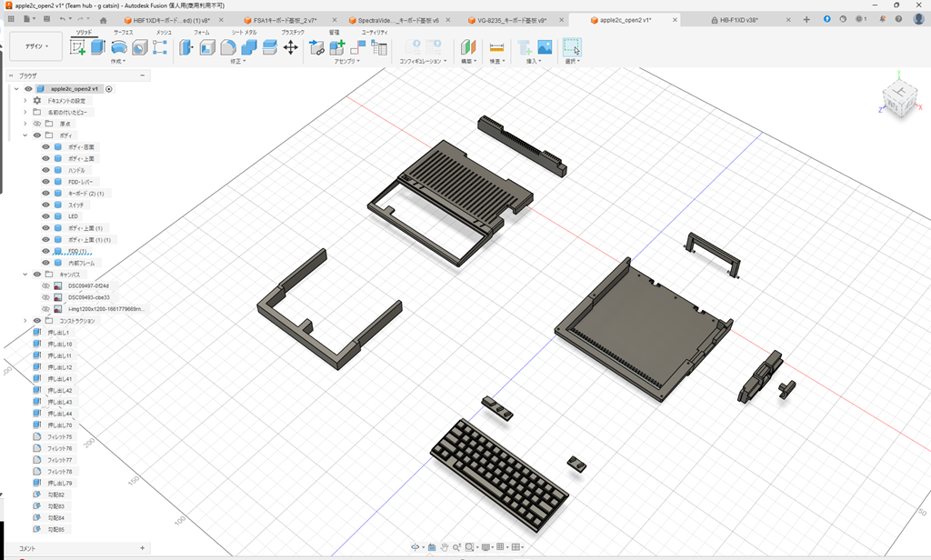This screenshot has height=560, width=931.
Task: Select the Create Sketch tool
Action: 78,47
